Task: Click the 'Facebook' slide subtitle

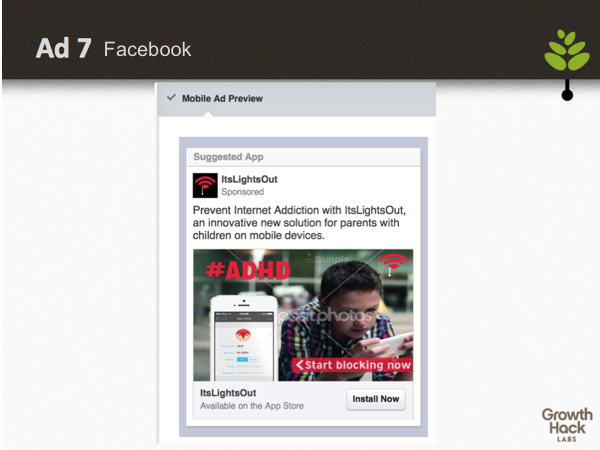Action: [x=147, y=49]
